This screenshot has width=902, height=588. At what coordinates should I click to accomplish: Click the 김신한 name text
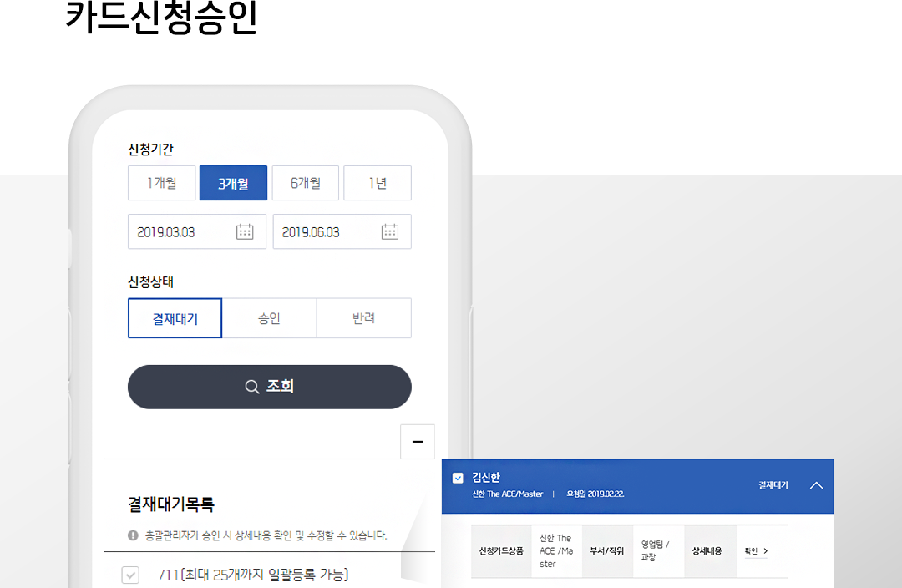[x=486, y=477]
